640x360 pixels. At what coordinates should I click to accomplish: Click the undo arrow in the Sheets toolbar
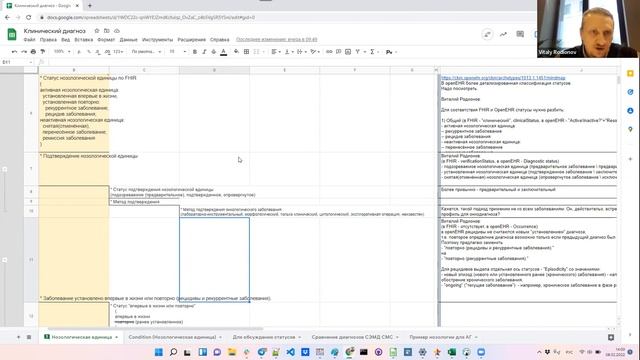point(14,52)
